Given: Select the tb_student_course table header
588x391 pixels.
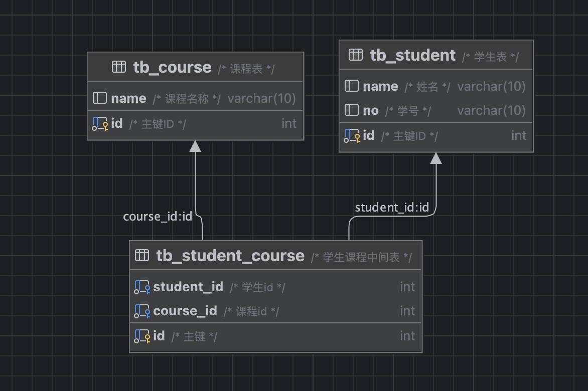Looking at the screenshot, I should pos(230,256).
